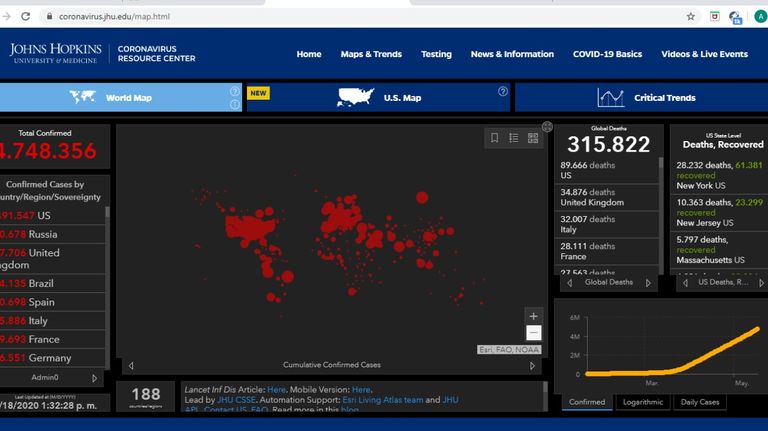Zoom in on the map with plus
The width and height of the screenshot is (768, 431).
533,316
